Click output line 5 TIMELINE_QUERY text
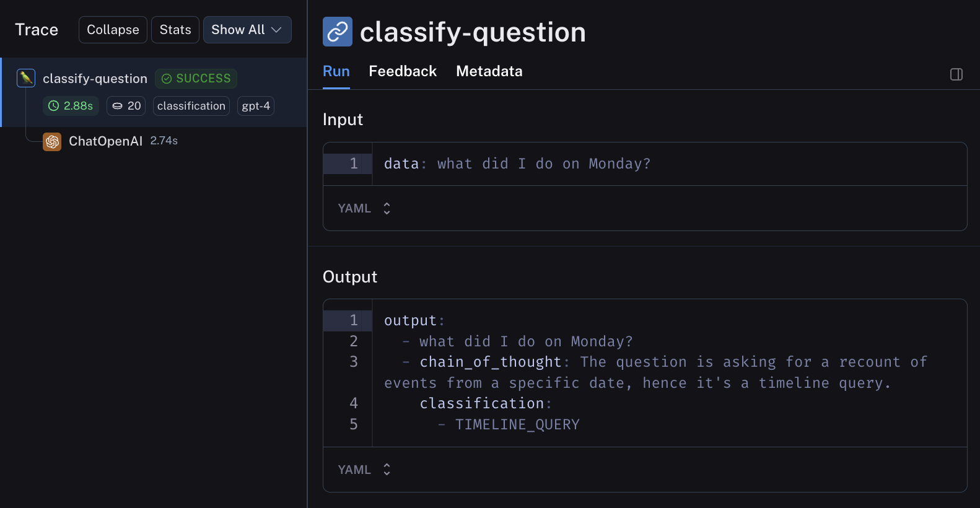This screenshot has width=980, height=508. [x=517, y=424]
